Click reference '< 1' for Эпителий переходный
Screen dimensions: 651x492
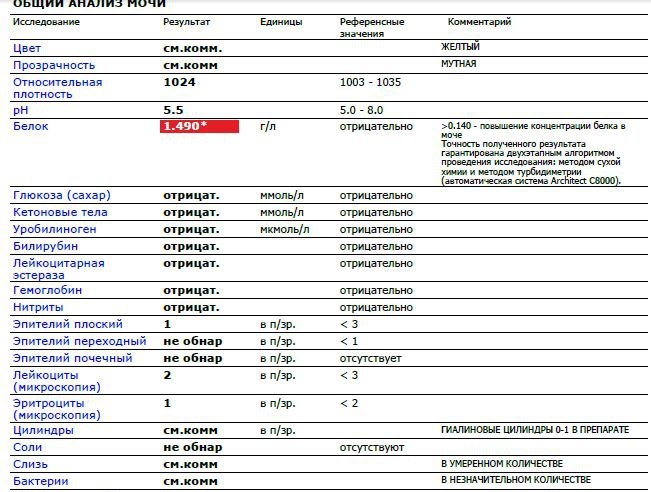[349, 341]
